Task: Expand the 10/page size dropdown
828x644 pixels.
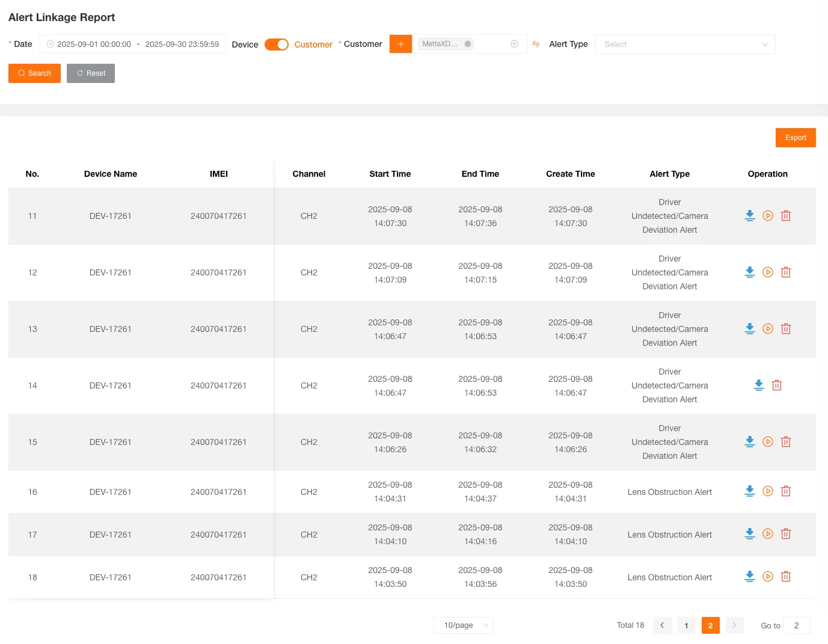Action: point(464,625)
